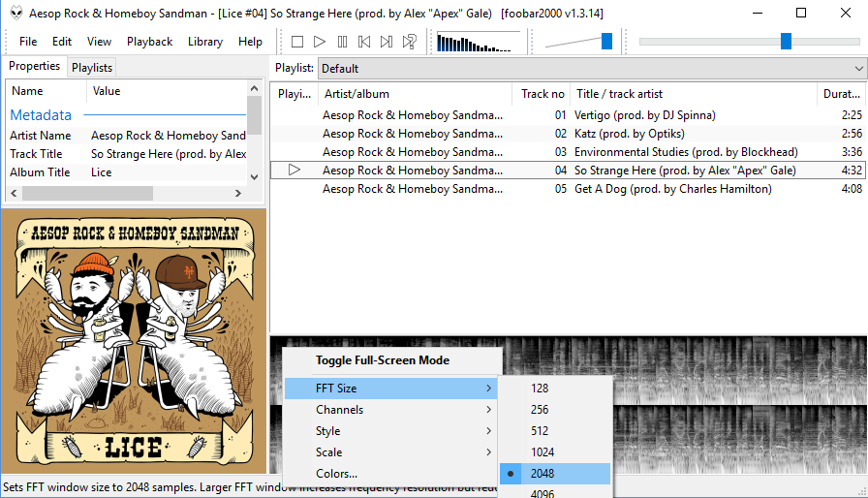Click the now-playing arrow on track 04
The image size is (868, 498).
click(294, 170)
